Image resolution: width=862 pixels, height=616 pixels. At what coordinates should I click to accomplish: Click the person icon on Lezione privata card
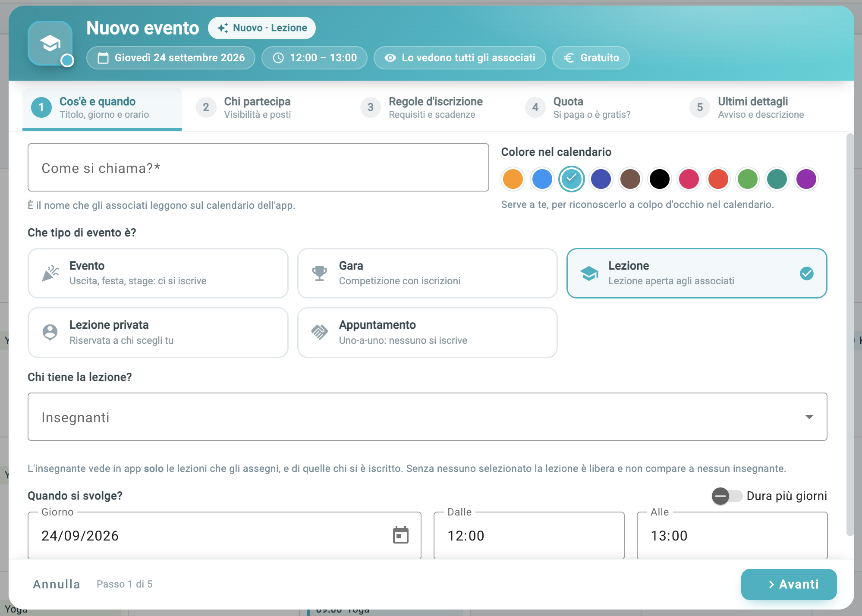pos(50,332)
